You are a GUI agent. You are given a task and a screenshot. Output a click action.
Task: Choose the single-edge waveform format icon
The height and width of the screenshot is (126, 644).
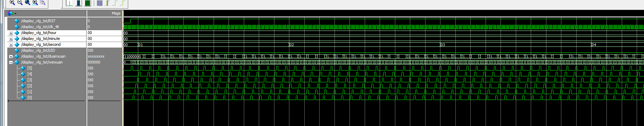69,3
